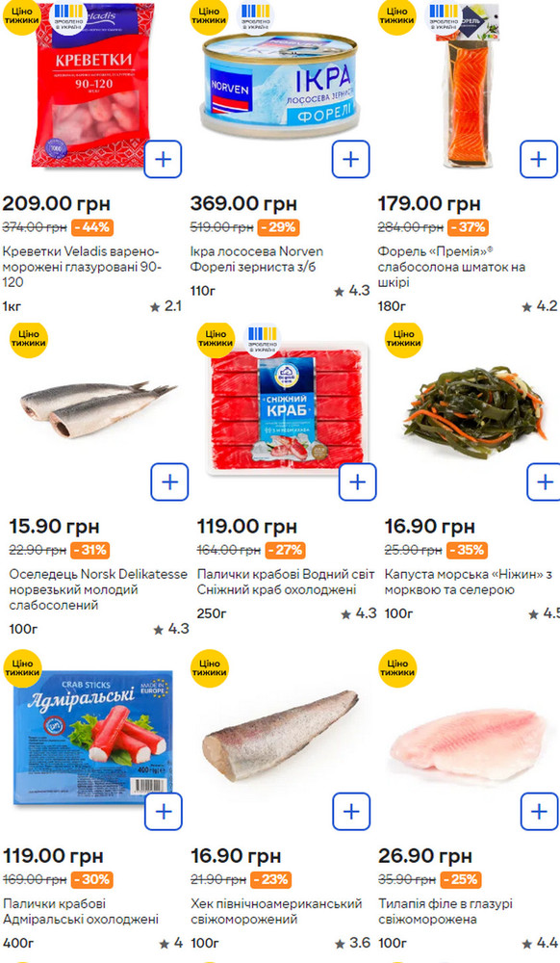This screenshot has height=963, width=560.
Task: Add Премія trout piece via plus icon
Action: point(538,159)
